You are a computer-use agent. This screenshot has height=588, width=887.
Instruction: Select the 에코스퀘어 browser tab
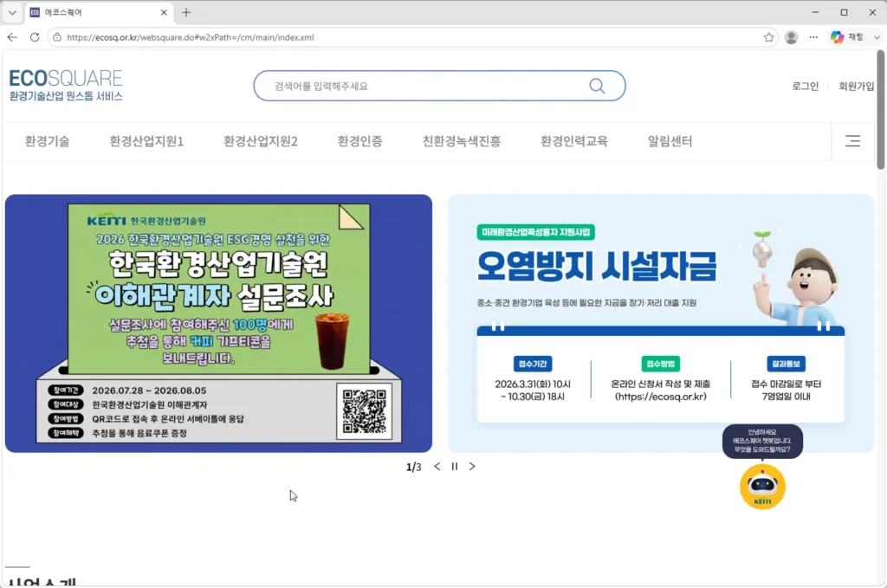pos(98,12)
